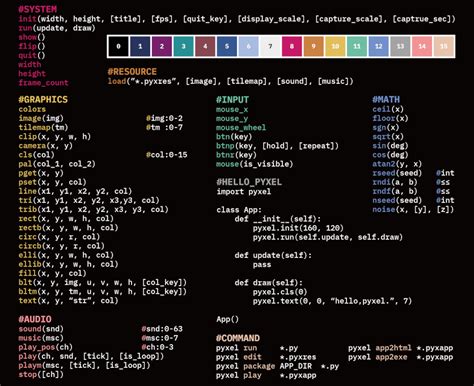Click the image(img) function text
The width and height of the screenshot is (474, 386).
coord(41,118)
